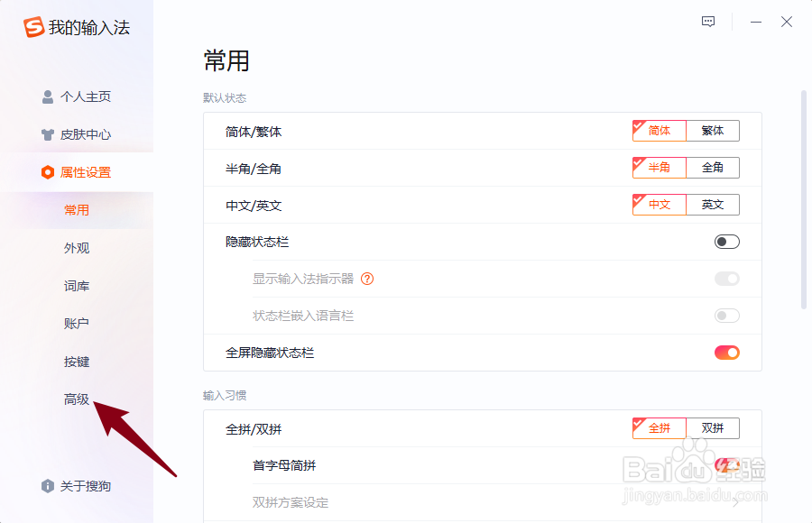Open 关于搜狗 info icon
The height and width of the screenshot is (523, 812).
[x=48, y=486]
